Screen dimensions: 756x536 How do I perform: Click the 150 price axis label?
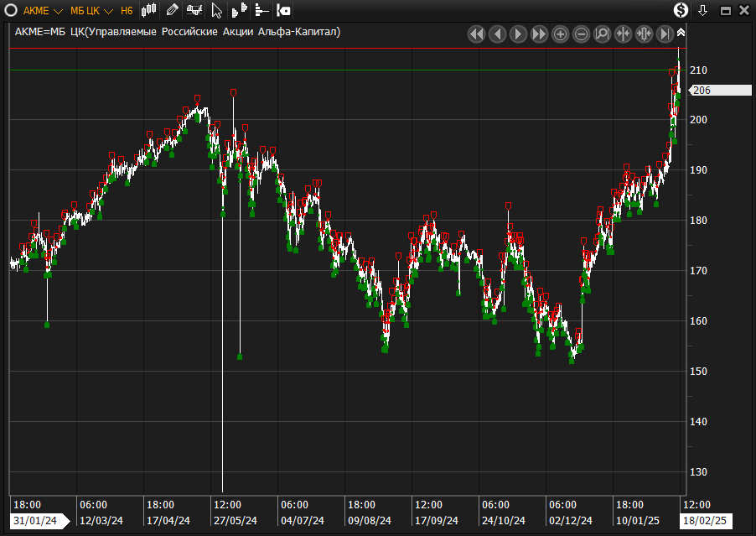(699, 372)
